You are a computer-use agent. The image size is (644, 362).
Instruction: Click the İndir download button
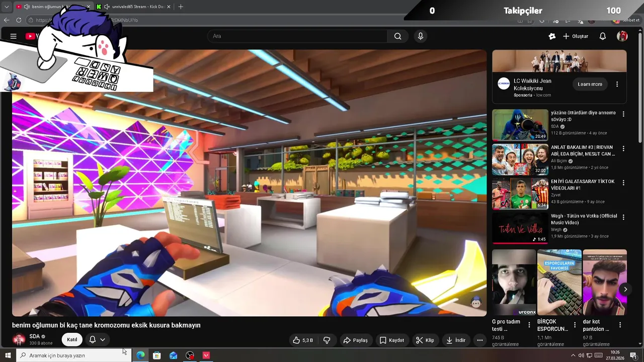[x=456, y=340]
